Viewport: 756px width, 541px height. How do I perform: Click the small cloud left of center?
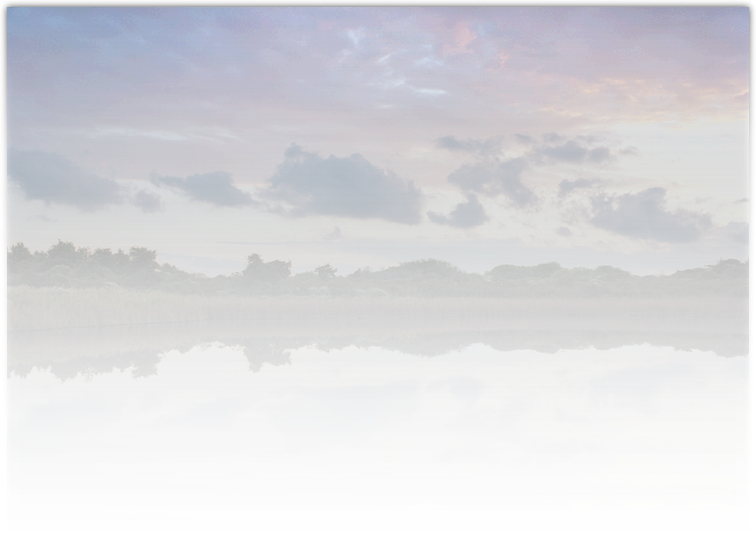click(206, 187)
